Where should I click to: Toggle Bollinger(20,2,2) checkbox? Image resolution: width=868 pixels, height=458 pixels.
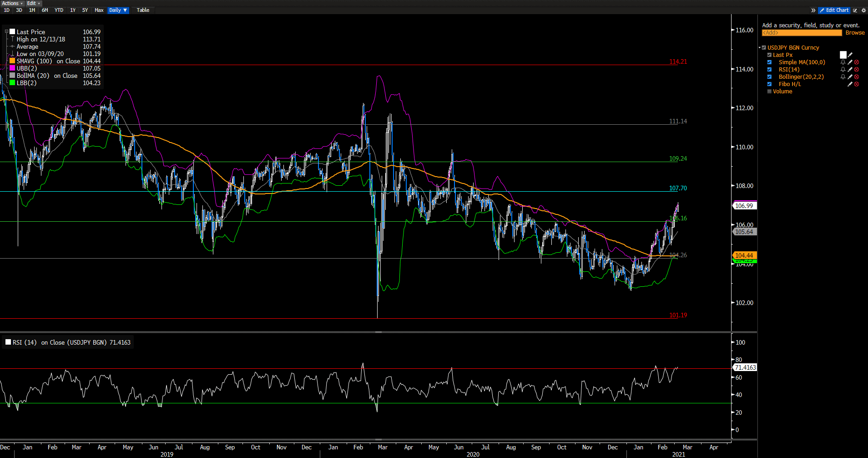[769, 76]
